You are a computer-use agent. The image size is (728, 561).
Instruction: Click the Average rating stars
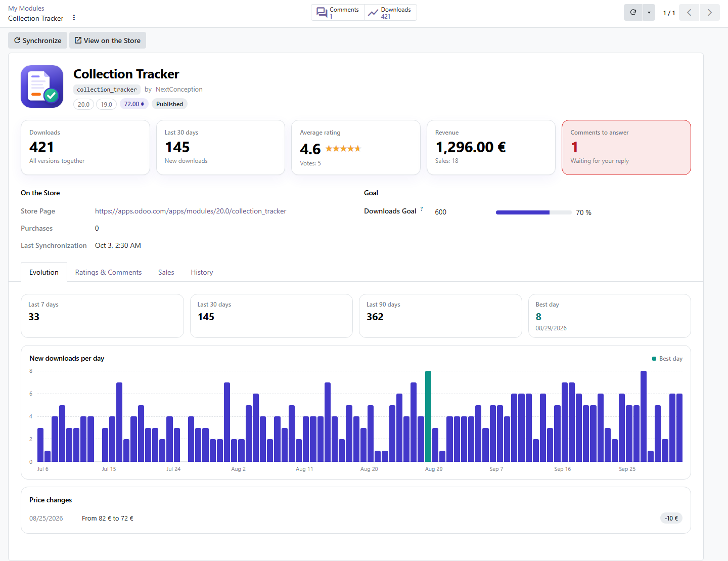(x=343, y=149)
